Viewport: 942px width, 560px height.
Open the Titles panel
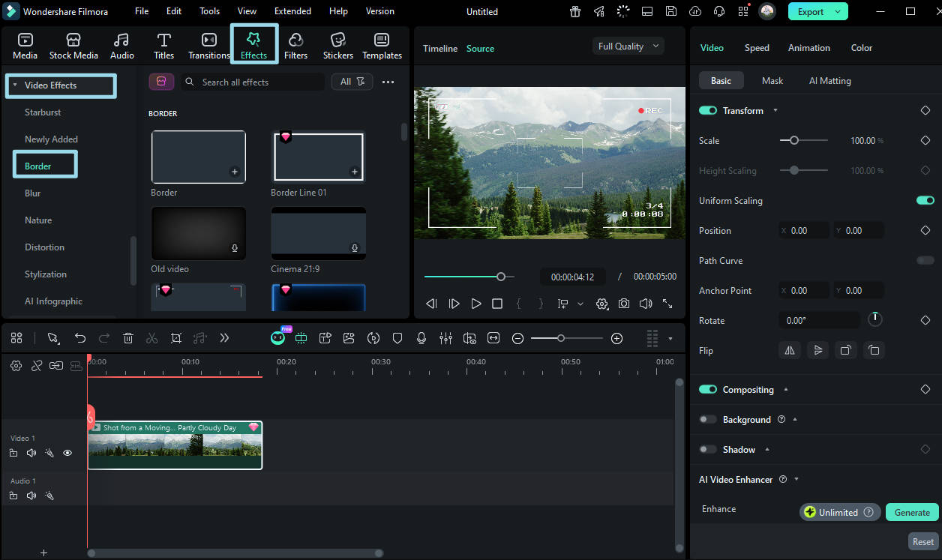[163, 43]
